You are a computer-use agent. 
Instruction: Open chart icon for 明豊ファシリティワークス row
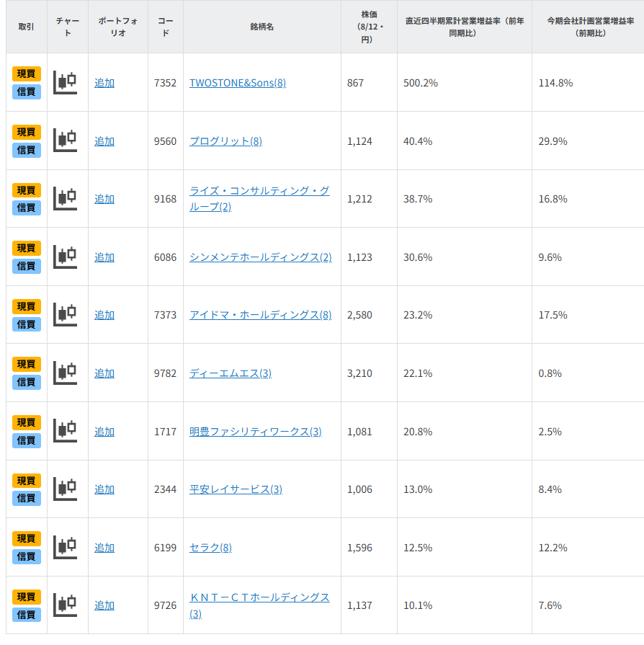tap(66, 431)
